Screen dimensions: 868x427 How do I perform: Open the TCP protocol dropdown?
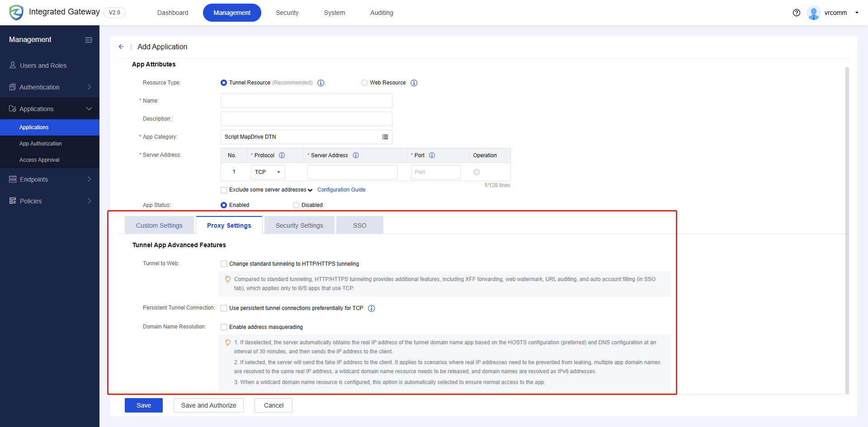click(268, 172)
